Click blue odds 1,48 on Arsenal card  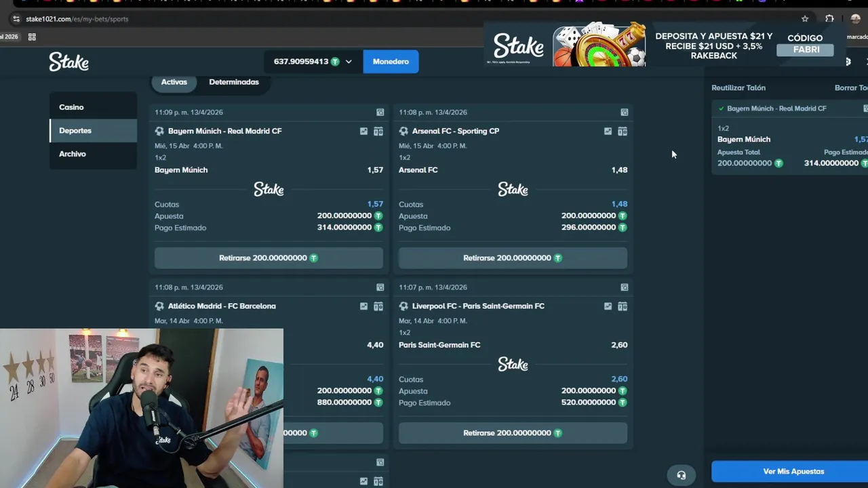tap(619, 204)
